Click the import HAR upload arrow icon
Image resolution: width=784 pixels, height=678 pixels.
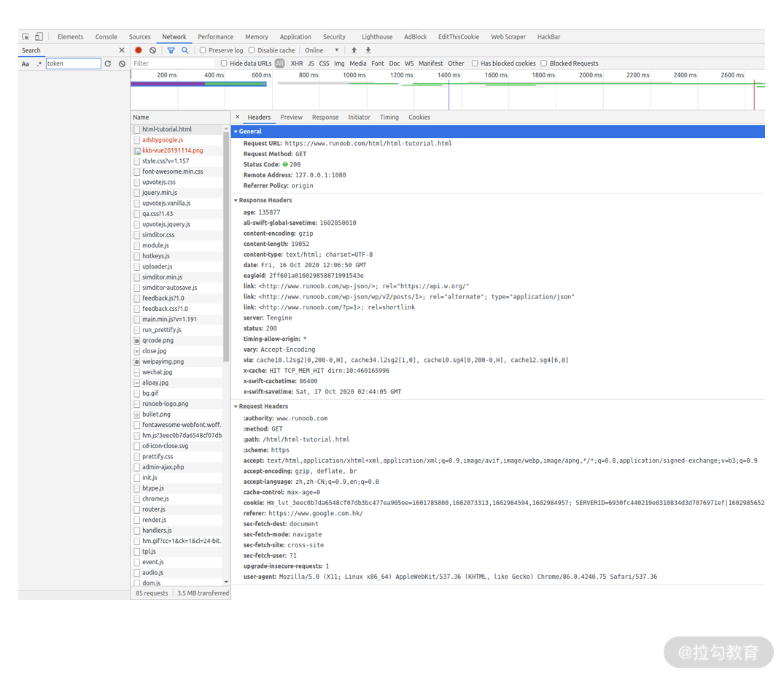354,50
